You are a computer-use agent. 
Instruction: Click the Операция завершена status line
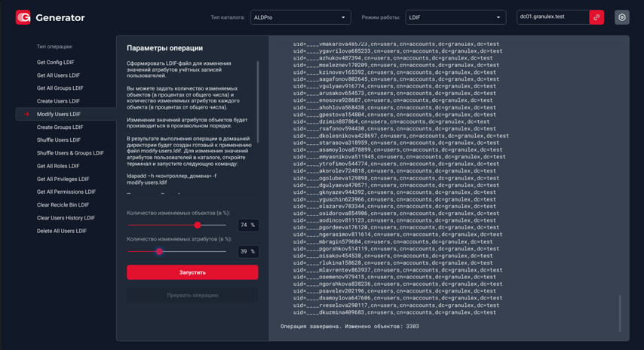click(349, 327)
